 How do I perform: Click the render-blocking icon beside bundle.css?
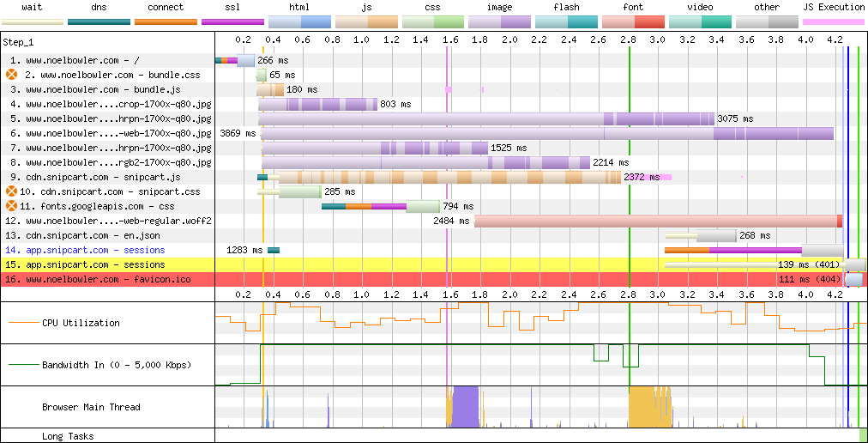click(x=12, y=75)
